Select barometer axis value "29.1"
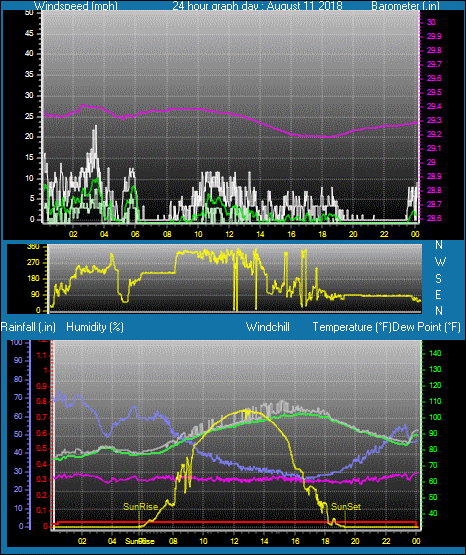Screen dimensions: 466x555 tap(434, 148)
